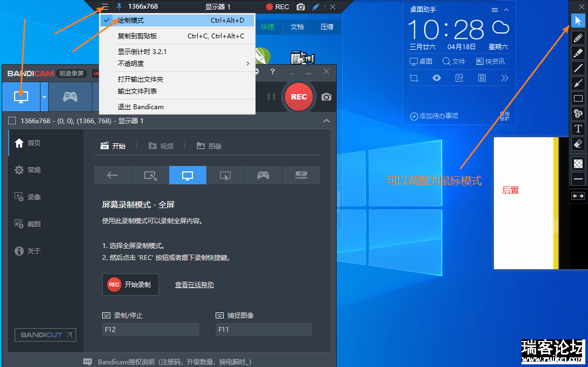
Task: Choose 打开输出文件夹 menu item
Action: [177, 79]
